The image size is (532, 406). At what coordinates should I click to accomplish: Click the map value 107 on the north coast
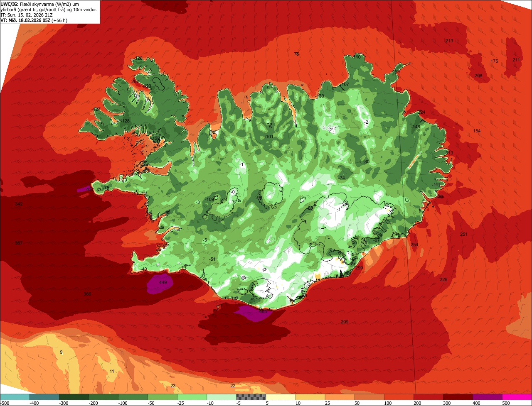coord(345,84)
